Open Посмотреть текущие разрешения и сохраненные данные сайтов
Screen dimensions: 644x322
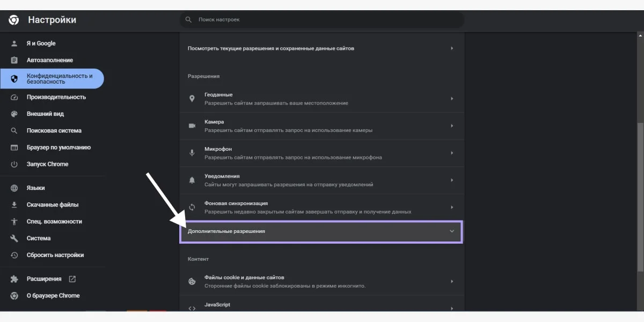tap(321, 48)
